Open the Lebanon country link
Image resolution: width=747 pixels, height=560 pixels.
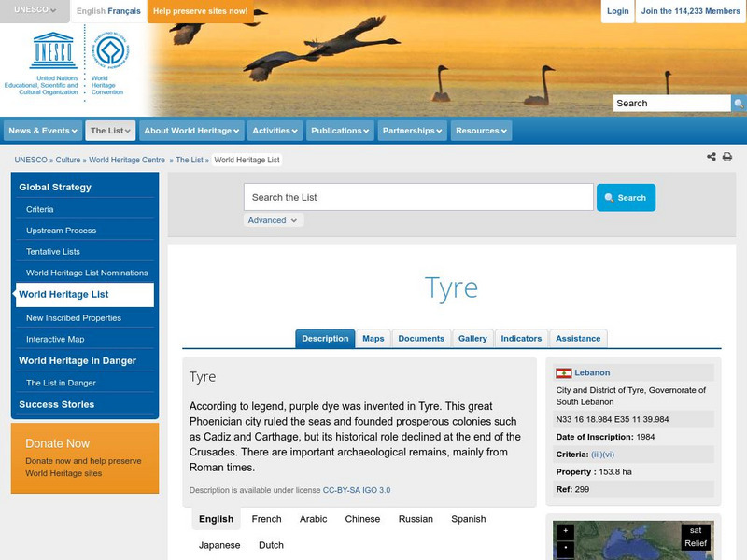point(592,372)
